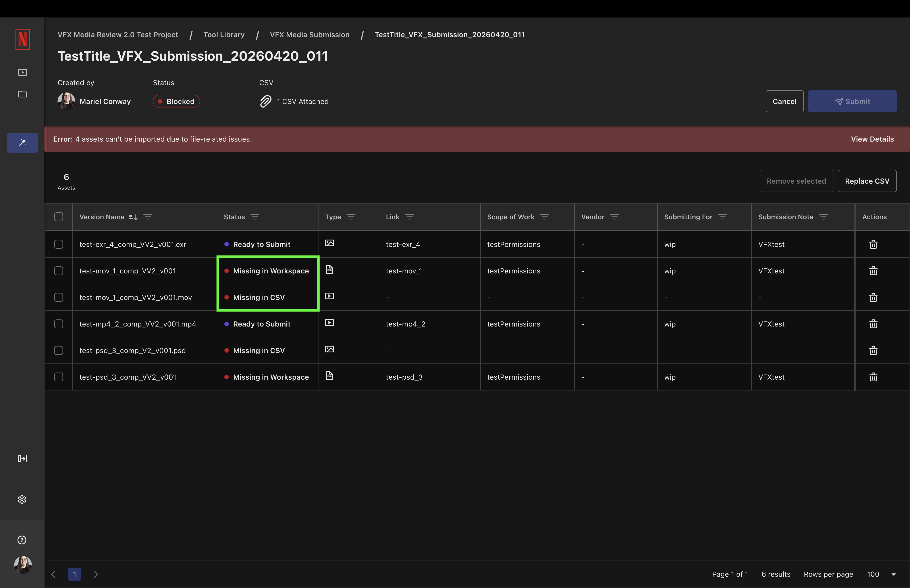Check the test-mov_1_comp_VV2_v001 row checkbox

click(x=58, y=271)
